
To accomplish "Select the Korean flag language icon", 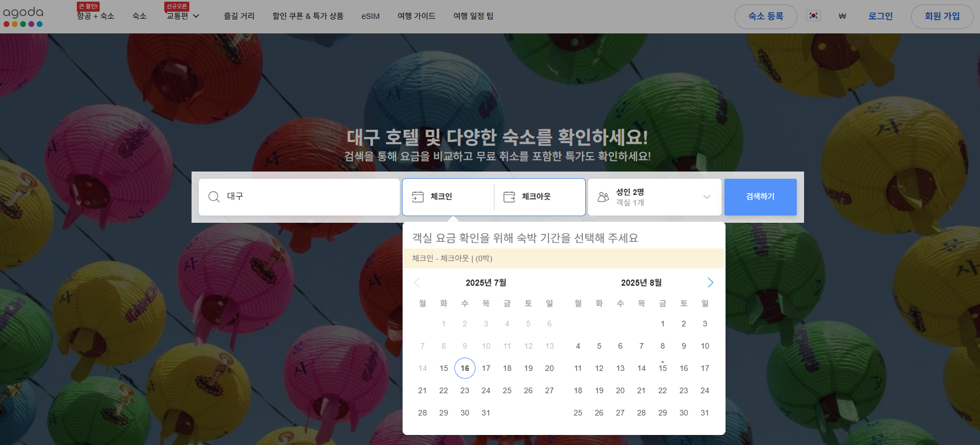I will point(814,16).
